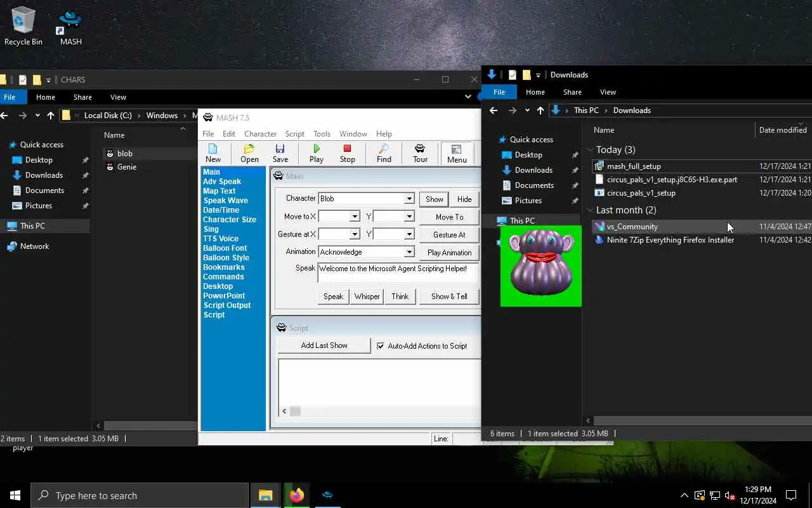The height and width of the screenshot is (508, 812).
Task: Collapse the Last month group in Downloads
Action: 590,210
